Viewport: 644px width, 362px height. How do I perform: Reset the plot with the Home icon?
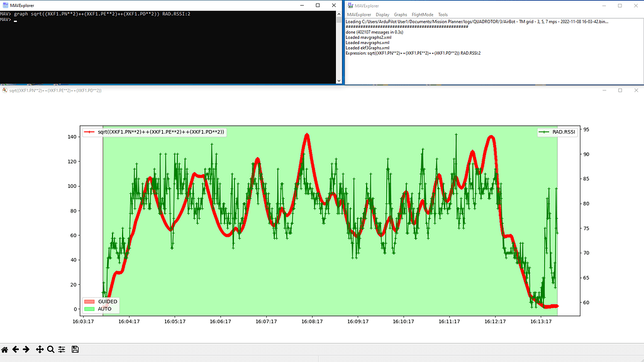(5, 349)
